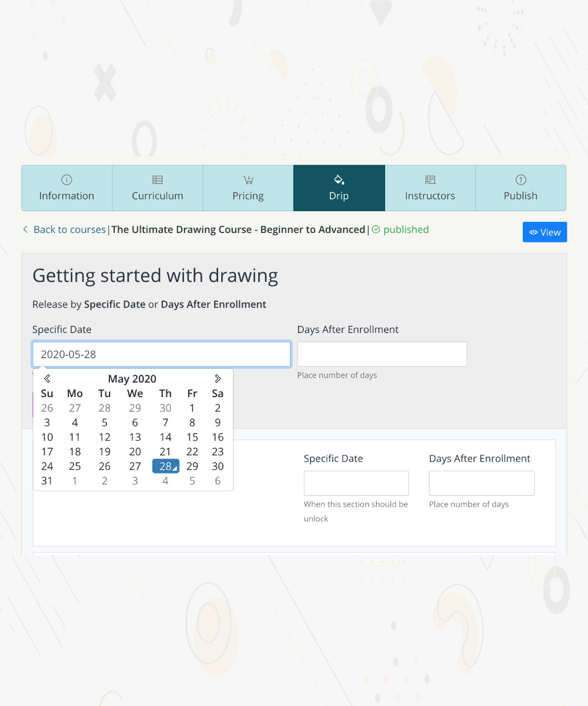Viewport: 588px width, 706px height.
Task: Click the back chevron before Back to courses
Action: point(25,229)
